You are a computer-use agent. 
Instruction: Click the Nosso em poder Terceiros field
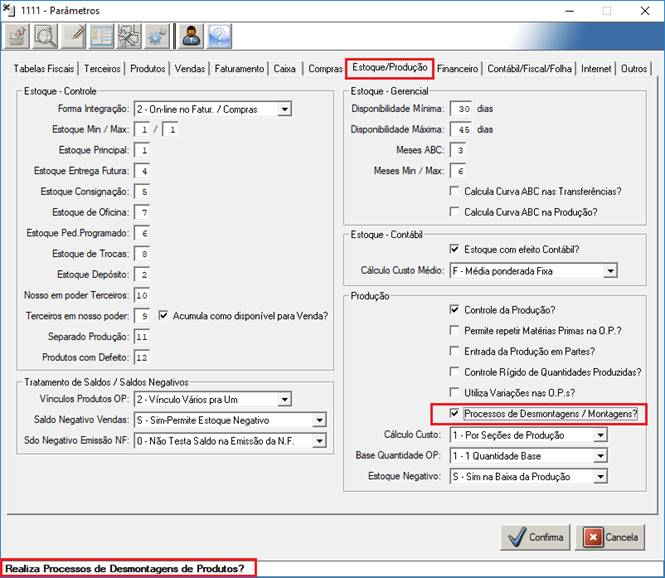pos(142,295)
